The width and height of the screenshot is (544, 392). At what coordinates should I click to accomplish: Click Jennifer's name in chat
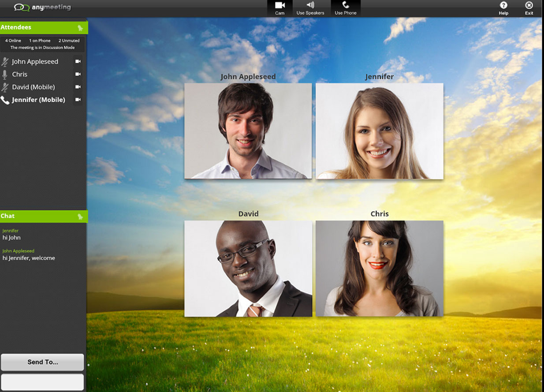point(11,231)
